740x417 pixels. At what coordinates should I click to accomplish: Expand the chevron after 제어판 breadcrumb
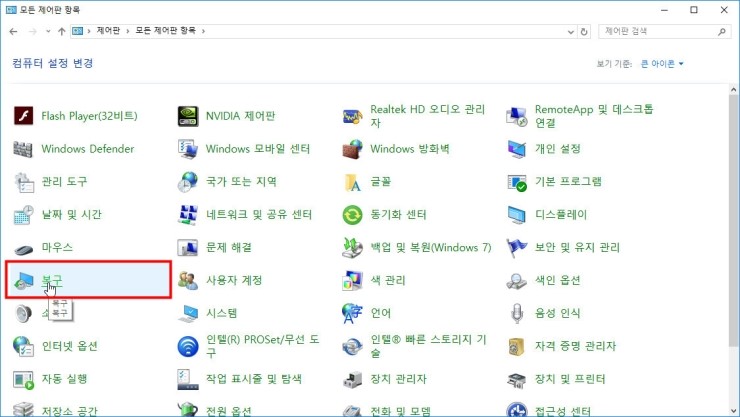[x=128, y=31]
